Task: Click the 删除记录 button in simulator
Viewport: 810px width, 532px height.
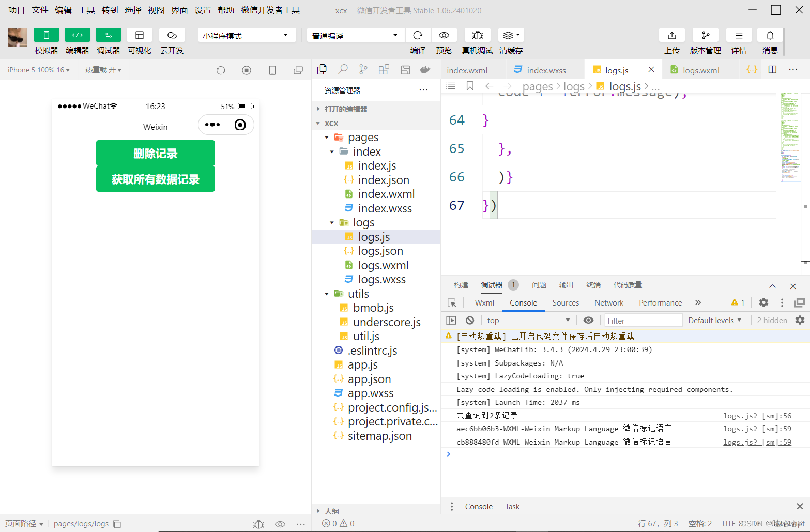Action: tap(156, 153)
